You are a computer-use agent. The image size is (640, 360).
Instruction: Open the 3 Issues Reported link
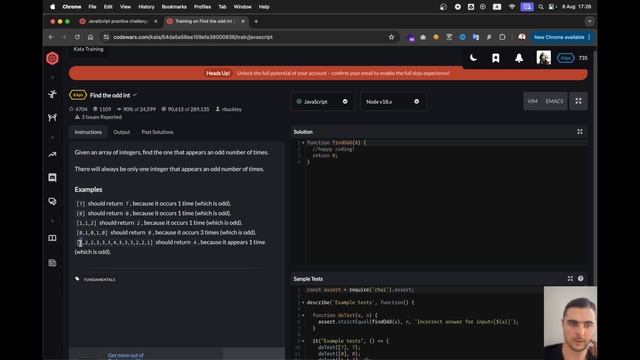(98, 117)
